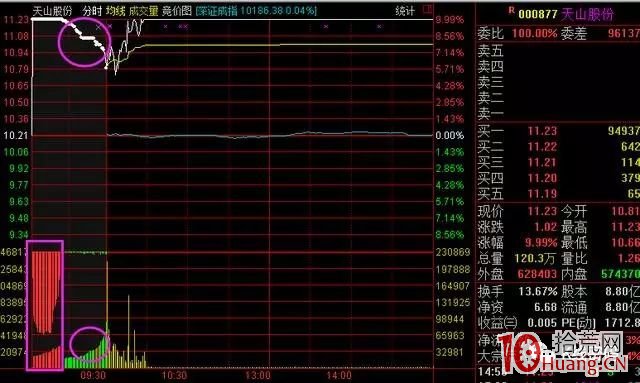Click the 32981 volume axis label

[x=449, y=352]
